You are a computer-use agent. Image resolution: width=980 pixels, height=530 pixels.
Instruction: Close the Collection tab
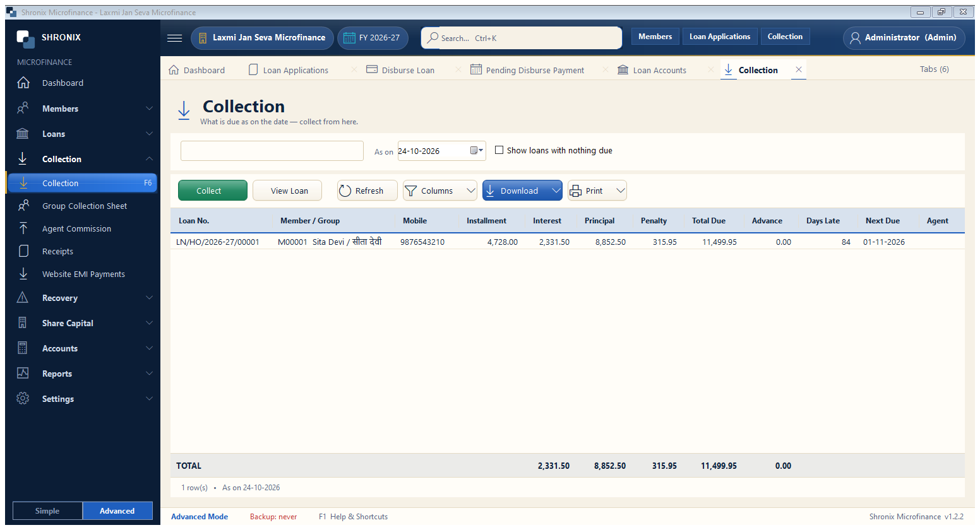coord(799,69)
